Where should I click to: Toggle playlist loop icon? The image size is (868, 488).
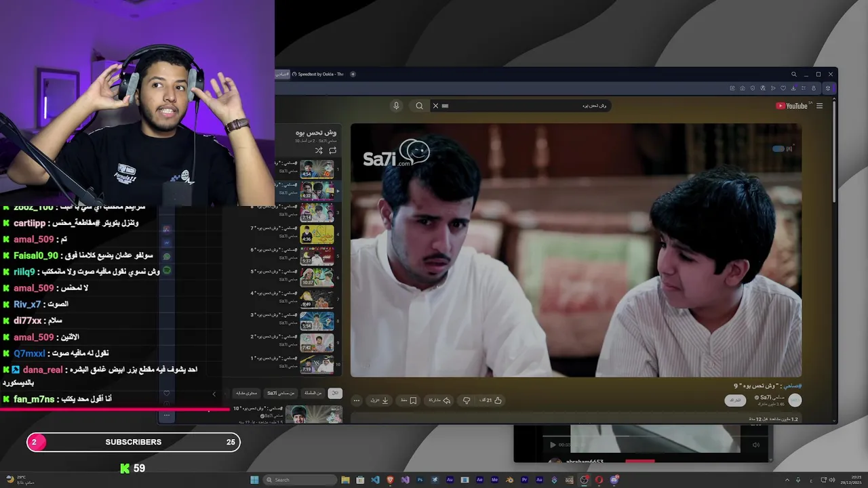332,150
